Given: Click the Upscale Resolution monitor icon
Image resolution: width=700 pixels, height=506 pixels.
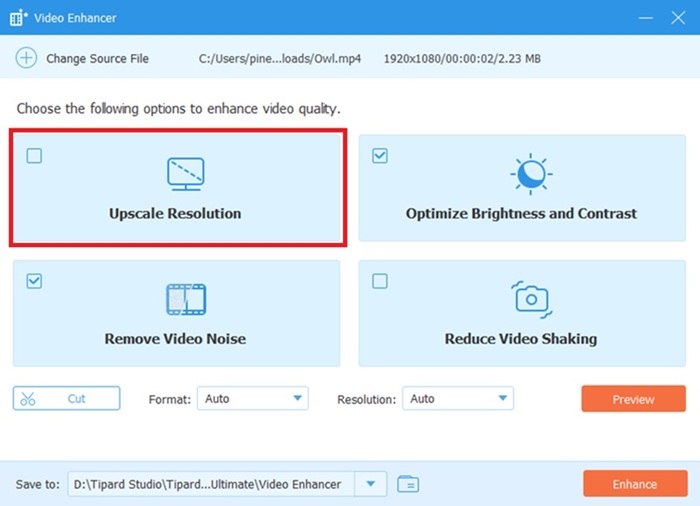Looking at the screenshot, I should click(x=185, y=174).
